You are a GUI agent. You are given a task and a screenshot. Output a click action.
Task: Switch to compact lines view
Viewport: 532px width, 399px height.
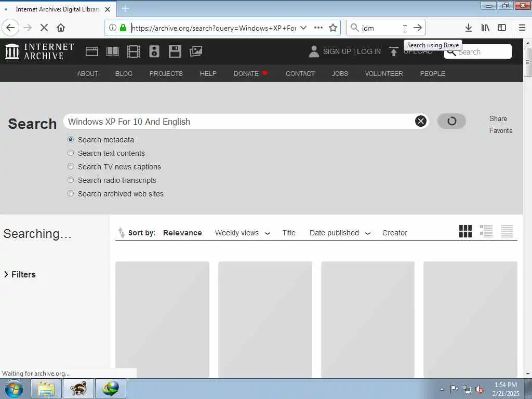(x=507, y=231)
